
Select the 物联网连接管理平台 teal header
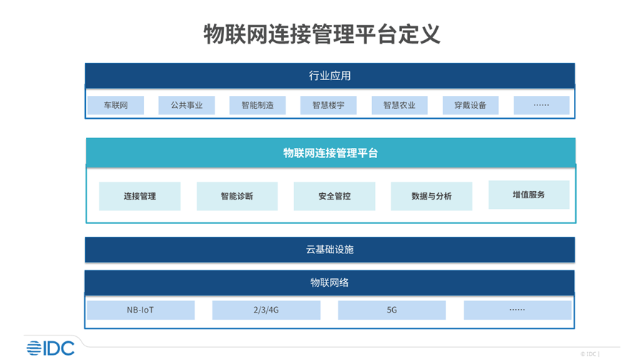pyautogui.click(x=331, y=152)
